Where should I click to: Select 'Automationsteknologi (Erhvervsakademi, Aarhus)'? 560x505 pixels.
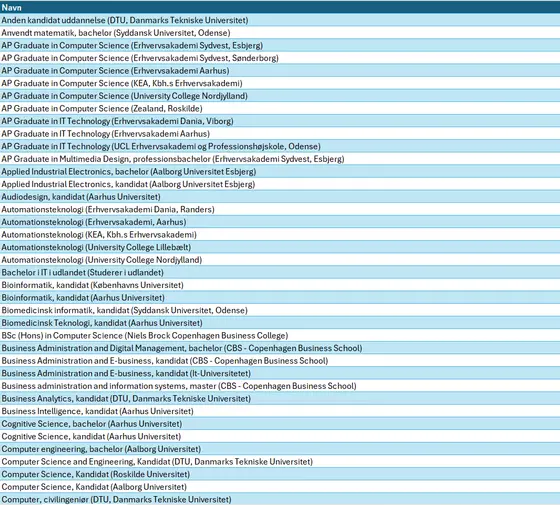tap(280, 222)
